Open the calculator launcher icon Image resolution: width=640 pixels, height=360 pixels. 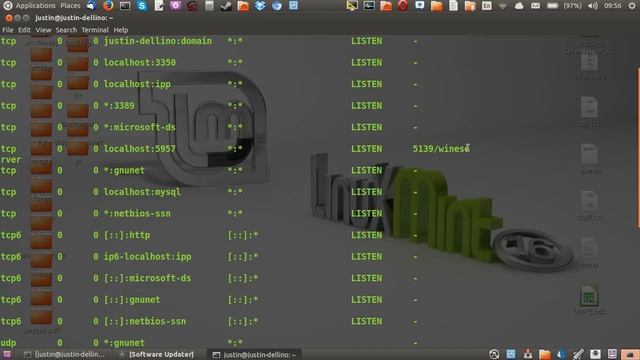tap(209, 6)
